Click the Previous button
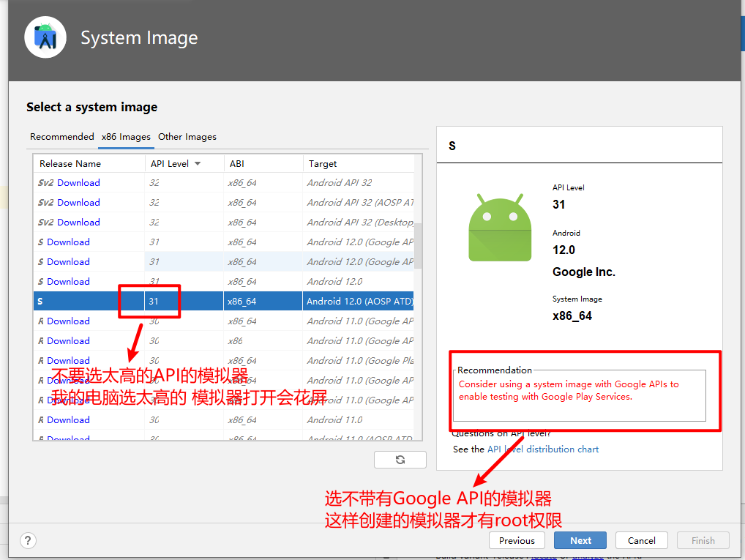Image resolution: width=745 pixels, height=560 pixels. (x=517, y=540)
